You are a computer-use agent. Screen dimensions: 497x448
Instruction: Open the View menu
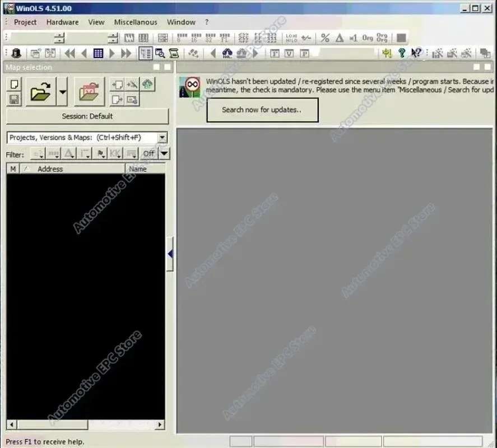(96, 22)
